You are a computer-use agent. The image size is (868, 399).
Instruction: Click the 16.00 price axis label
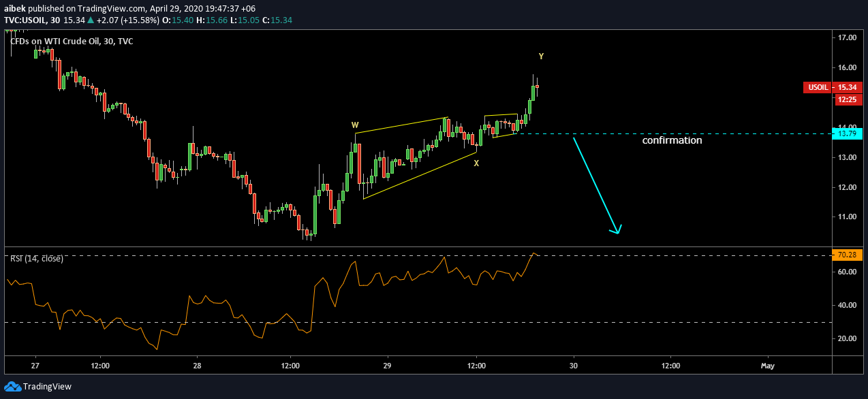tap(846, 67)
